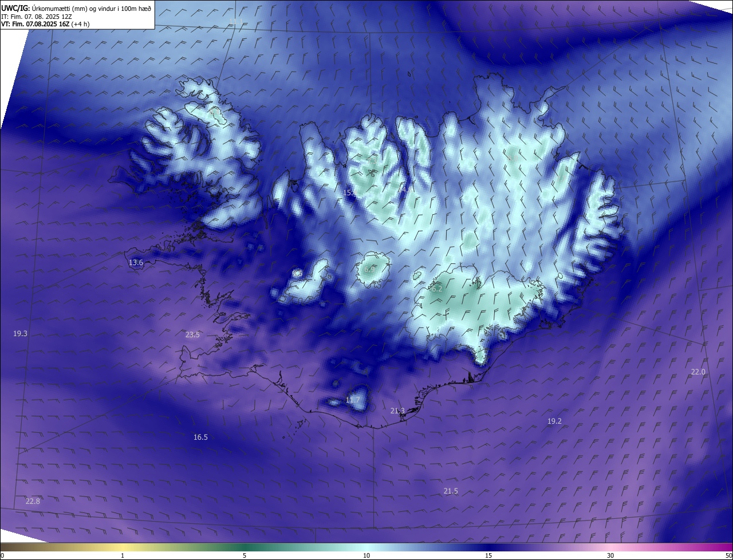Click the yellow part of the color scale
The width and height of the screenshot is (733, 560).
pos(123,547)
